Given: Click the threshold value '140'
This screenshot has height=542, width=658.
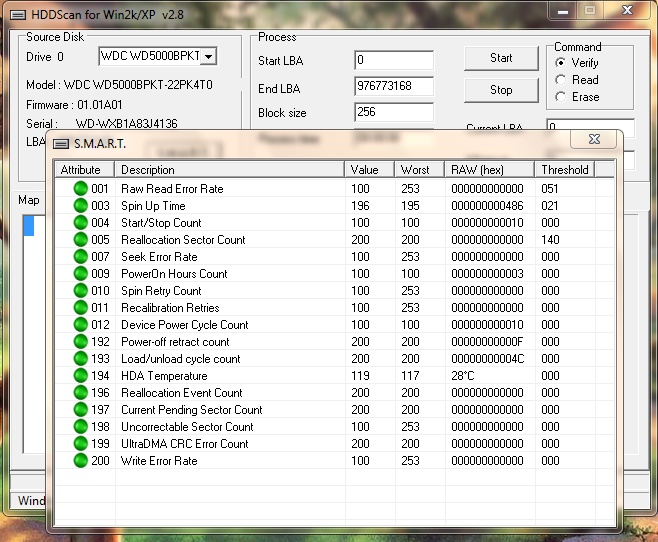Looking at the screenshot, I should pos(550,240).
